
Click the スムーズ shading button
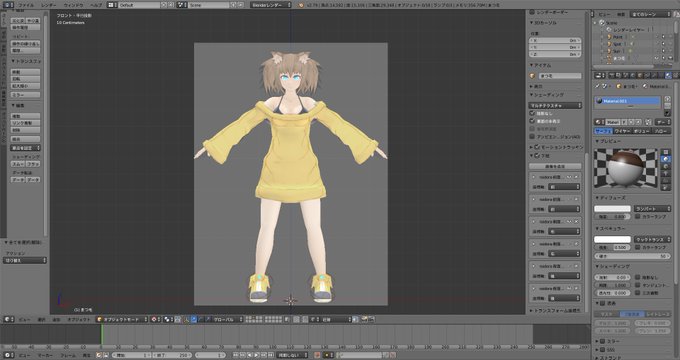18,164
